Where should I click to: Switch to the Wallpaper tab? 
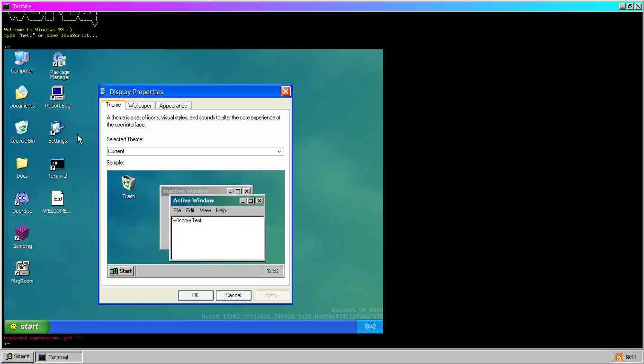(x=140, y=106)
